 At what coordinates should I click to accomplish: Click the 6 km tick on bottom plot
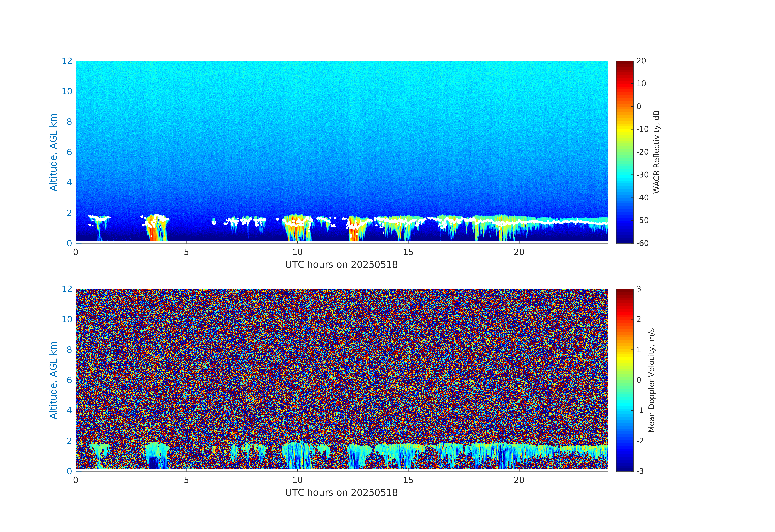69,380
